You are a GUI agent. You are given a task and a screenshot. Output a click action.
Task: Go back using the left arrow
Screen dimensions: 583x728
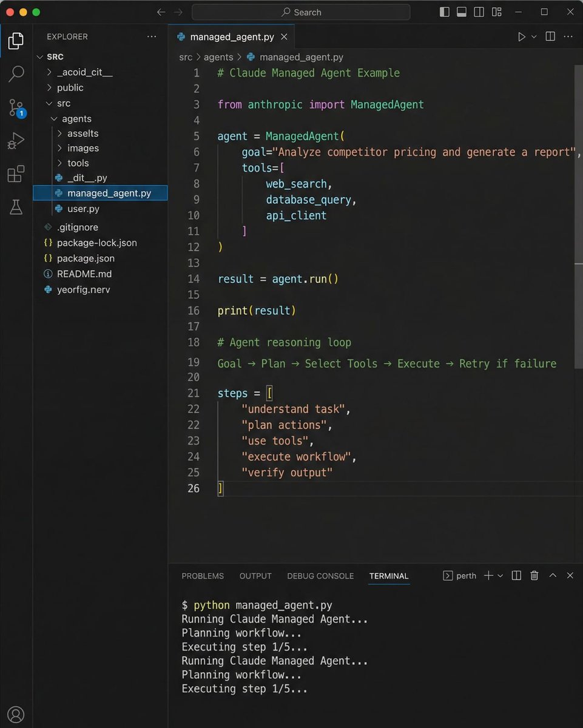[161, 12]
